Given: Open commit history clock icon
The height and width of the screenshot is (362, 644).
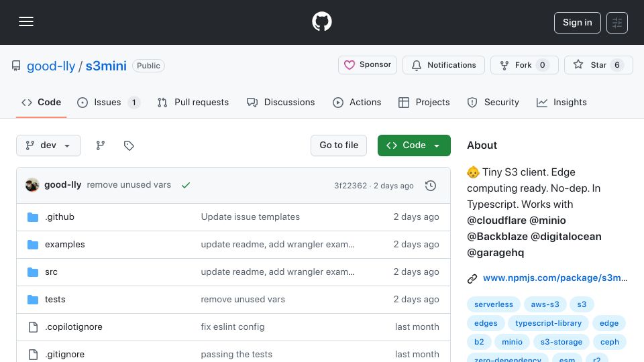Looking at the screenshot, I should [431, 186].
